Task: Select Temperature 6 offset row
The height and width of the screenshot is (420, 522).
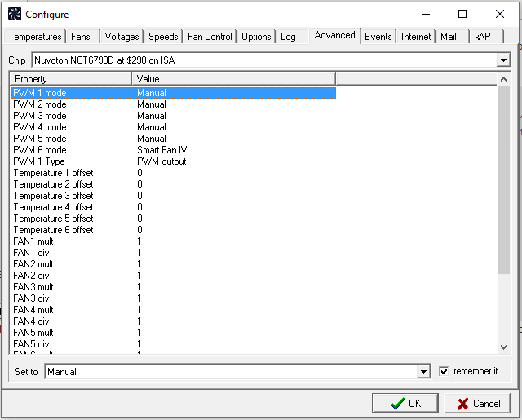Action: pos(174,230)
